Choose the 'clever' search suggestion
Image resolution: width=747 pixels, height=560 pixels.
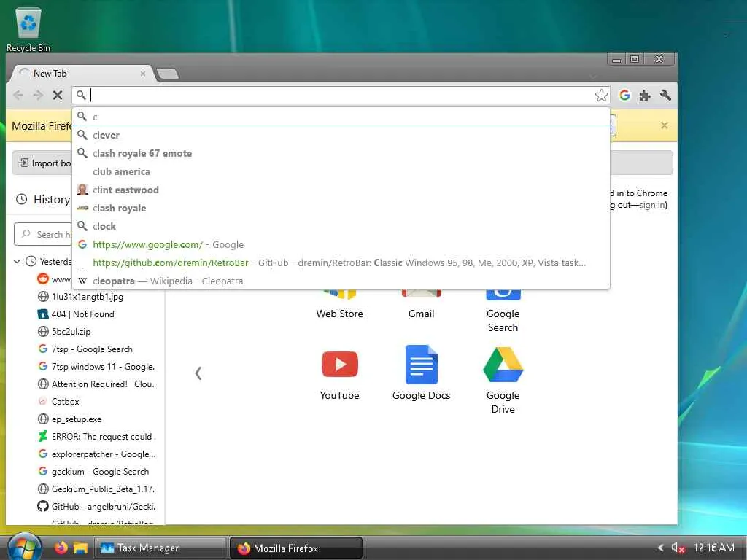(x=341, y=135)
